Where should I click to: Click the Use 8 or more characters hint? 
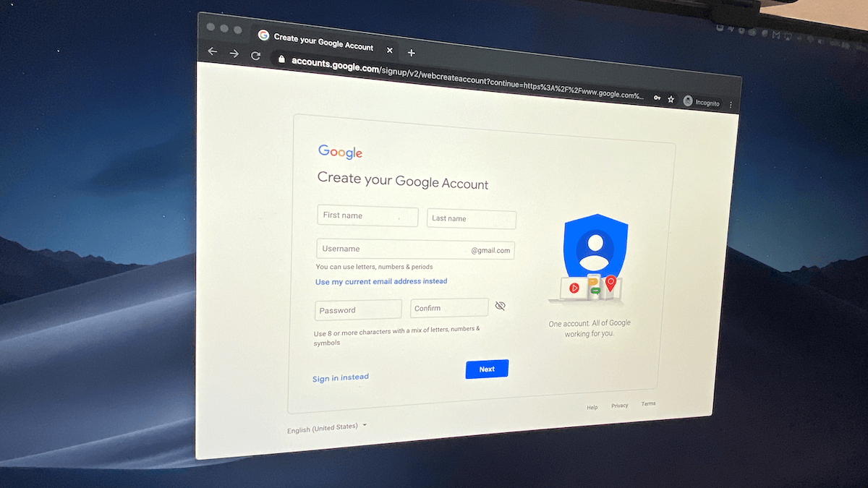coord(396,336)
